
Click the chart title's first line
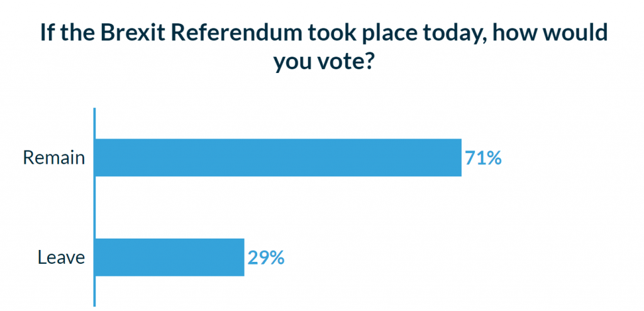click(x=323, y=33)
